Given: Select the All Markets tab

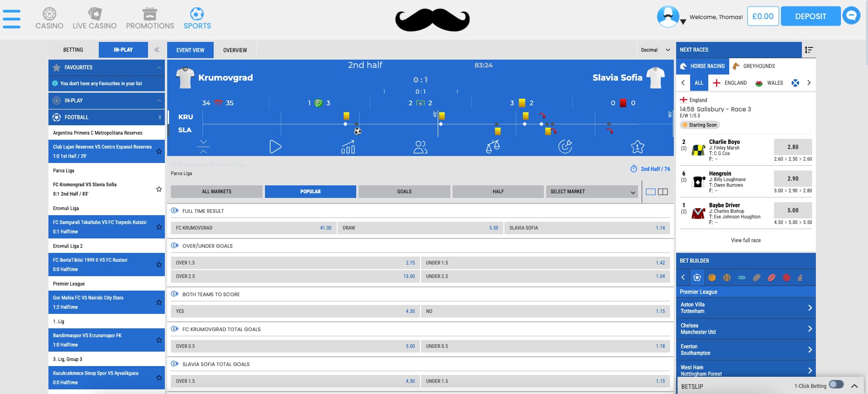Looking at the screenshot, I should click(217, 191).
